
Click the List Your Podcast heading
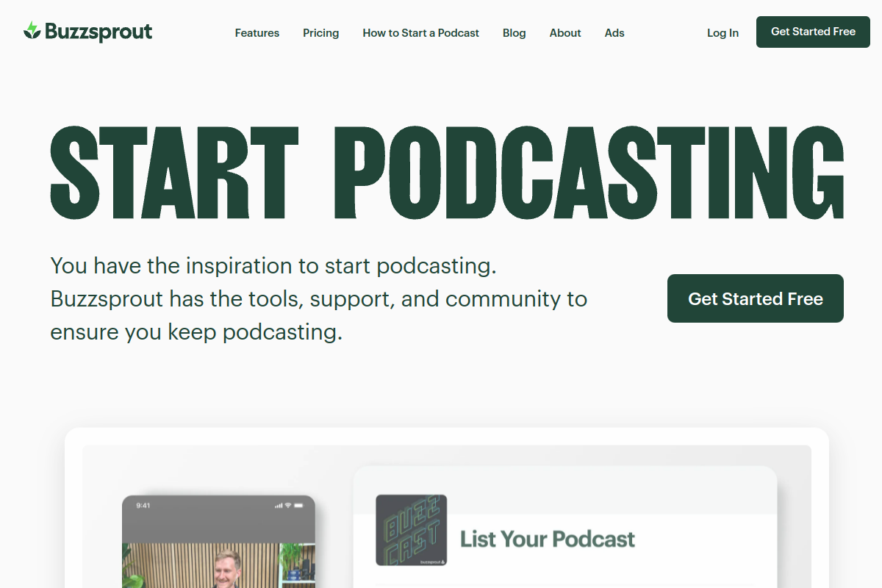(x=548, y=539)
